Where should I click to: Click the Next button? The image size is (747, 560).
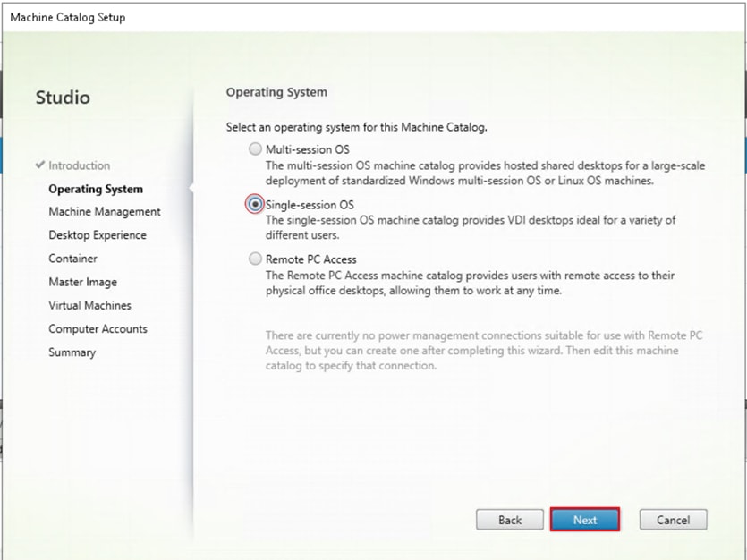[x=585, y=520]
